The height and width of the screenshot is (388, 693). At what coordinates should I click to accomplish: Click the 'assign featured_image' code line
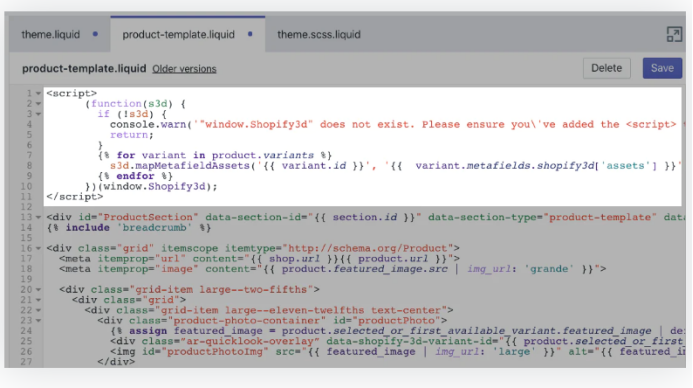click(x=397, y=331)
